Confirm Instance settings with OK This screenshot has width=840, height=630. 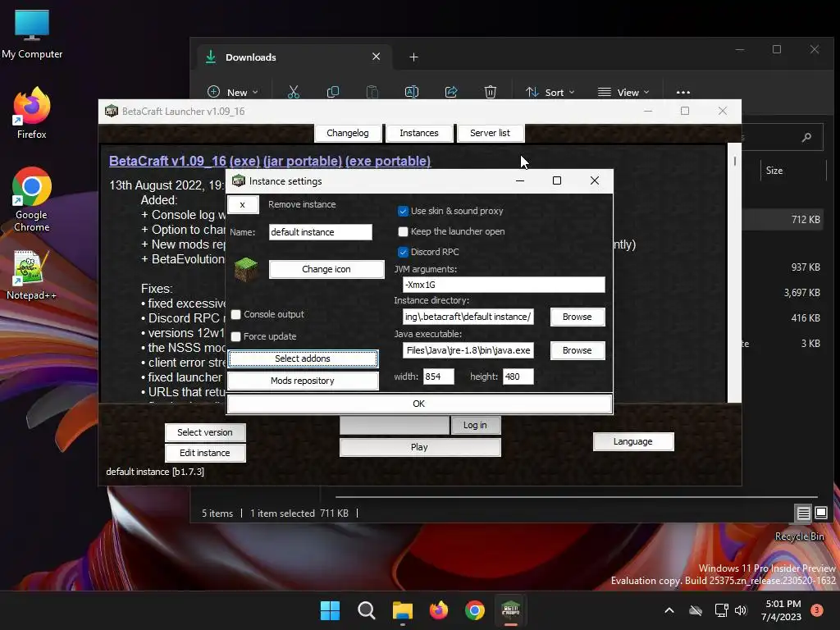[419, 404]
